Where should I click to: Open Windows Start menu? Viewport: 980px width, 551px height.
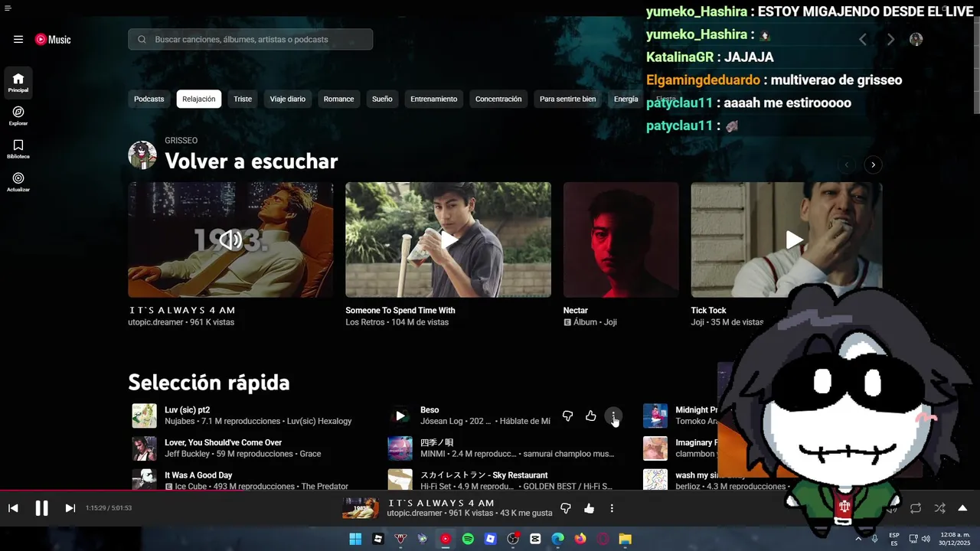(355, 540)
